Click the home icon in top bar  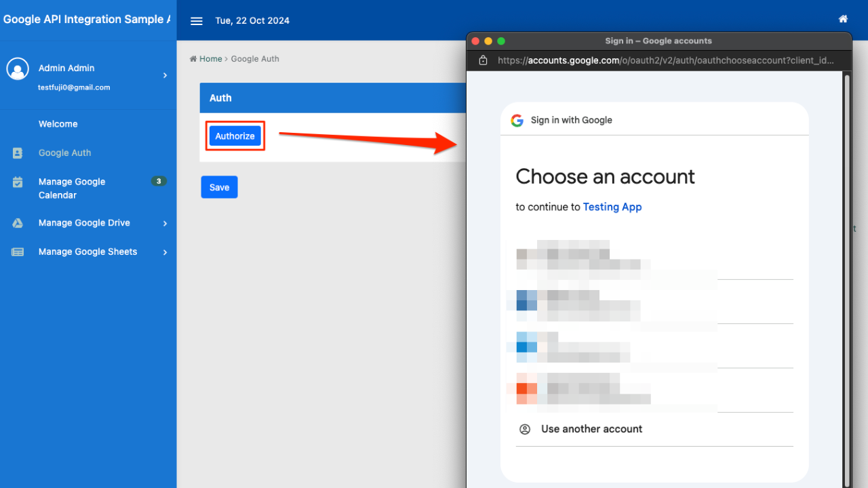[843, 19]
